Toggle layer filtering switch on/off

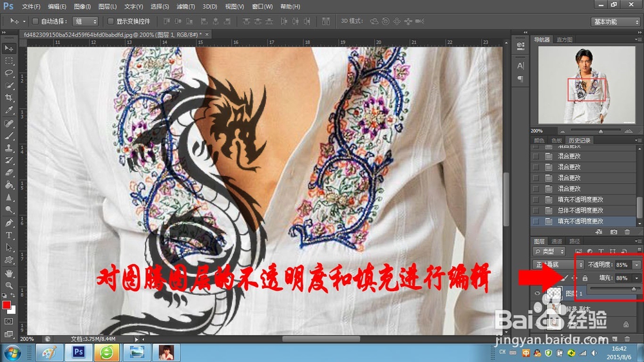point(639,250)
